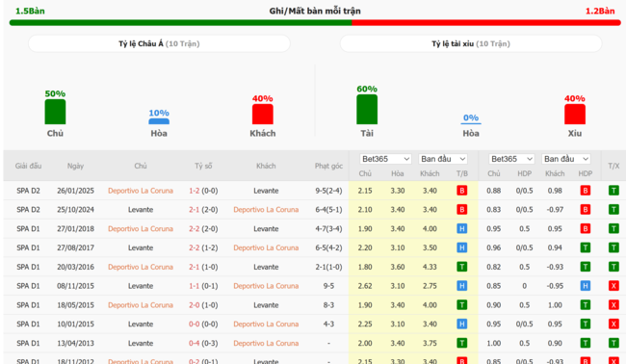Click red X T/X badge in 08/11/2015 row
The image size is (626, 364).
613,286
